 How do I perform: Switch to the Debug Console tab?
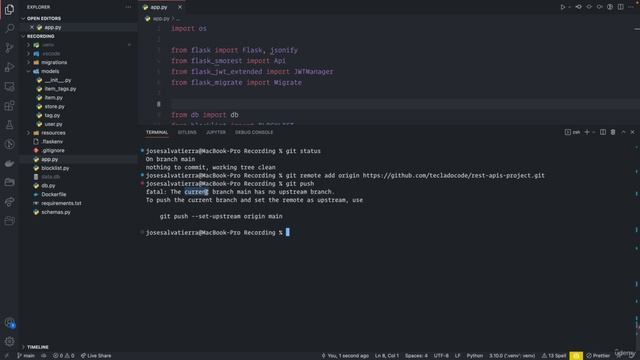pyautogui.click(x=254, y=132)
